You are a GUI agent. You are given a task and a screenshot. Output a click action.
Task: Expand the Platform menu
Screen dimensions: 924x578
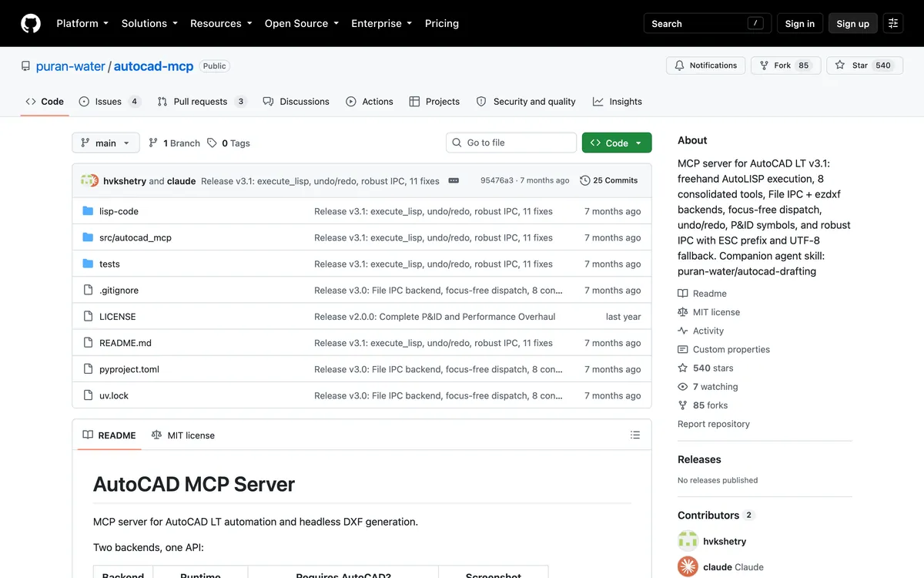(x=82, y=23)
